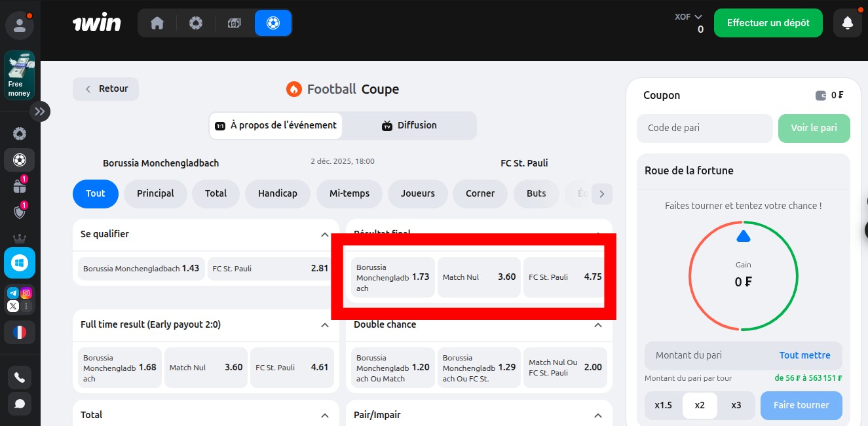Viewport: 868px width, 426px height.
Task: Click the Retour back button
Action: [105, 89]
